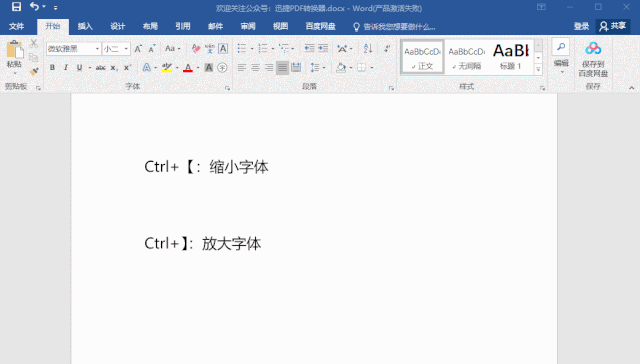The width and height of the screenshot is (640, 364).
Task: Toggle subscript formatting
Action: click(114, 68)
